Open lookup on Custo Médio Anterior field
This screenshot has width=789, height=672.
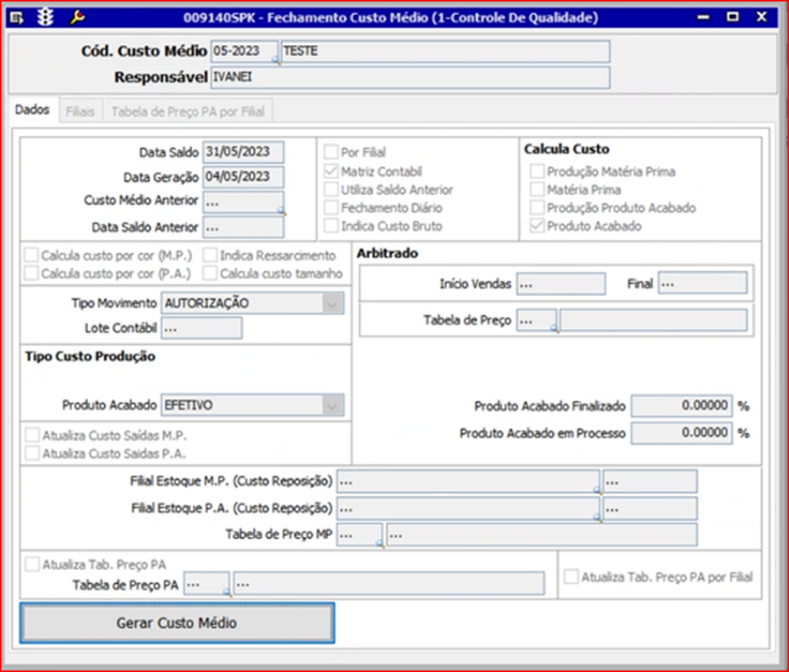point(280,212)
